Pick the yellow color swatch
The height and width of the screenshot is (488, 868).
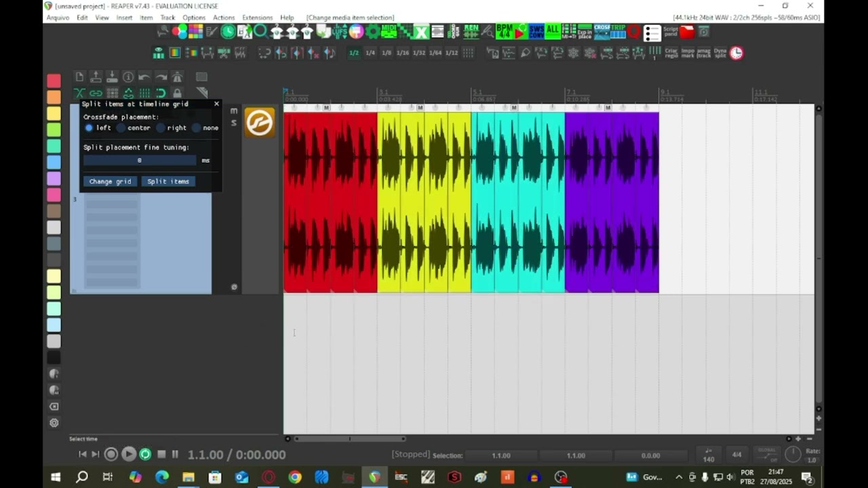[54, 113]
